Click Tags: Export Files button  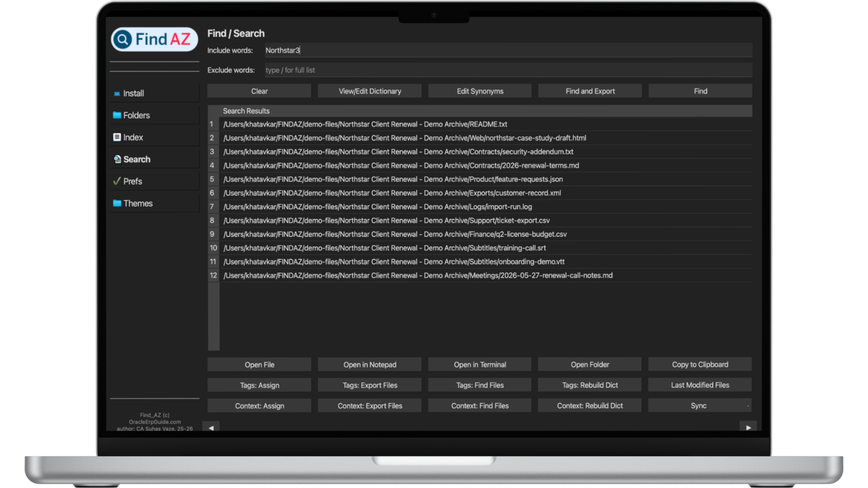[x=370, y=385]
